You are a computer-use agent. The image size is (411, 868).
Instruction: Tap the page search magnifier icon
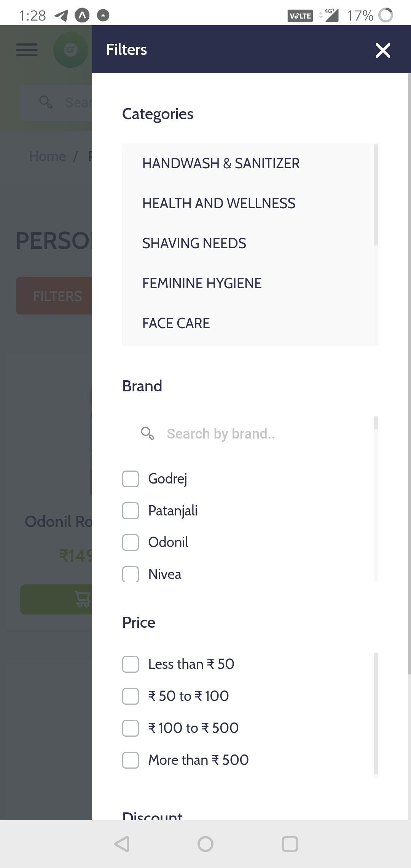click(46, 102)
